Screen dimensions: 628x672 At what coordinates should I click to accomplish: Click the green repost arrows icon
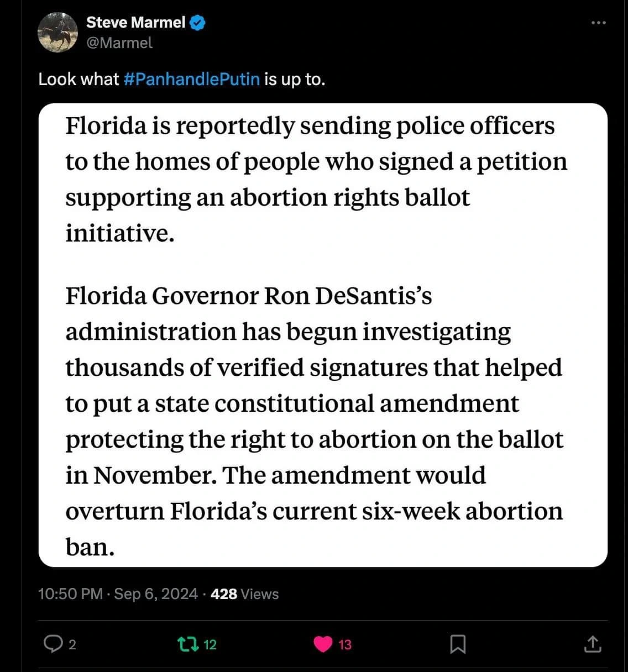point(188,644)
